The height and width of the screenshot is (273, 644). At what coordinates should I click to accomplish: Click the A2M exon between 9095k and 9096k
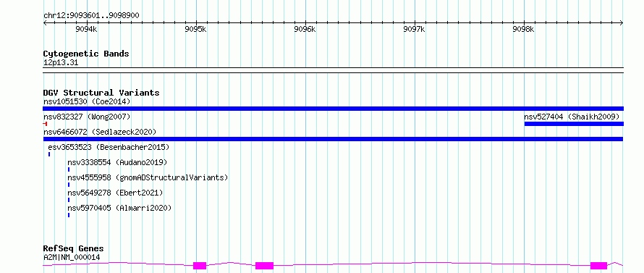coord(264,266)
